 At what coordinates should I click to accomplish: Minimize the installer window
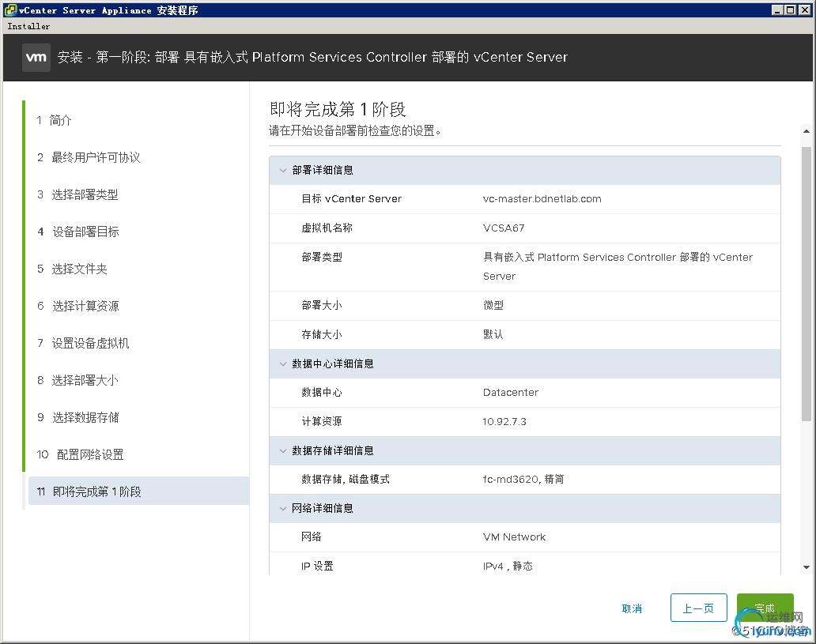click(777, 10)
